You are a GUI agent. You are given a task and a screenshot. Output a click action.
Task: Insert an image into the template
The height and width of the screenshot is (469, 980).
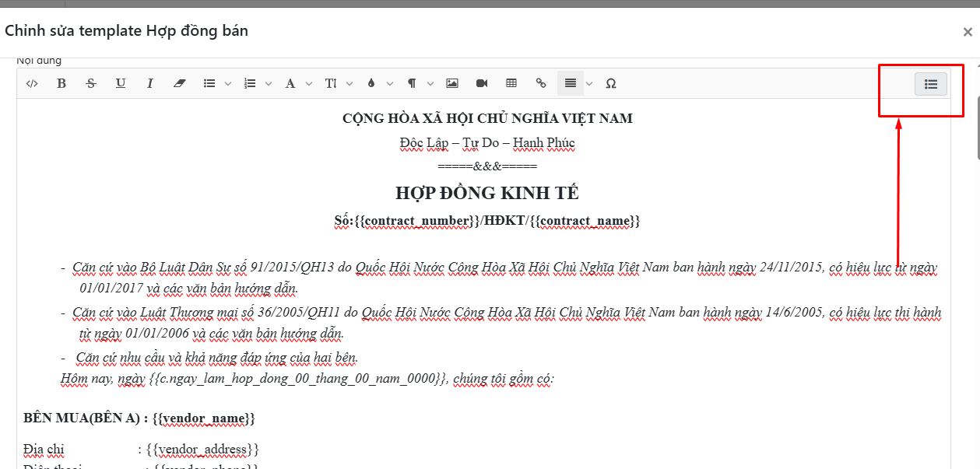tap(452, 83)
